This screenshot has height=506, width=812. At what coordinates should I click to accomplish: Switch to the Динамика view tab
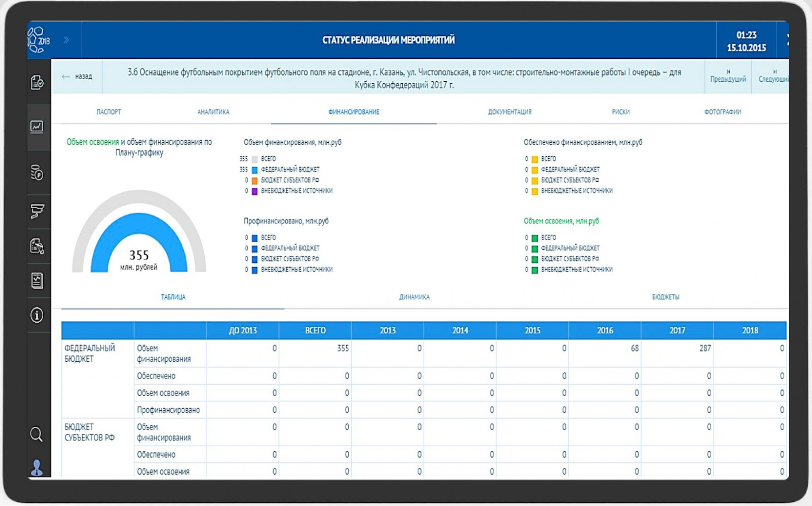coord(414,297)
